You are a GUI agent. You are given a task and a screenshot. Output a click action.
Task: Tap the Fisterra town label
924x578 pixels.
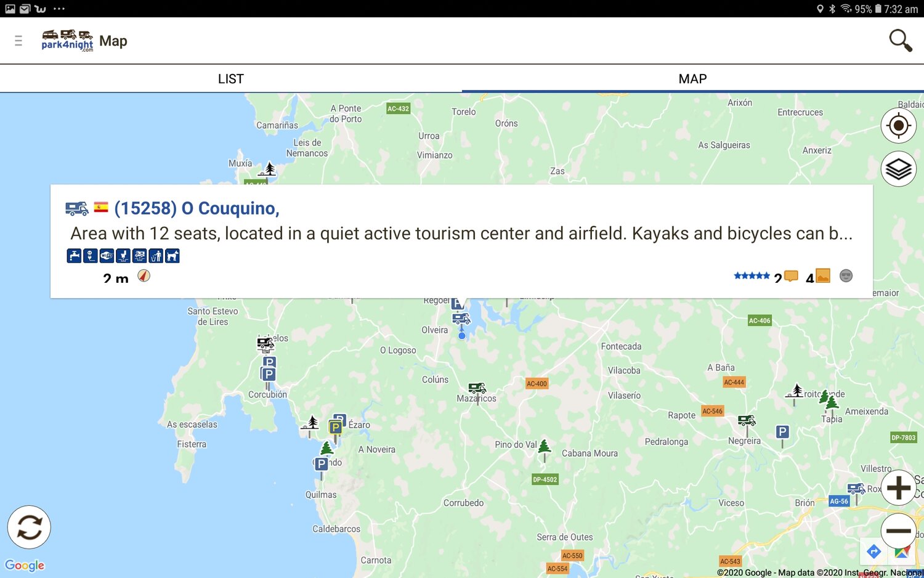coord(192,444)
